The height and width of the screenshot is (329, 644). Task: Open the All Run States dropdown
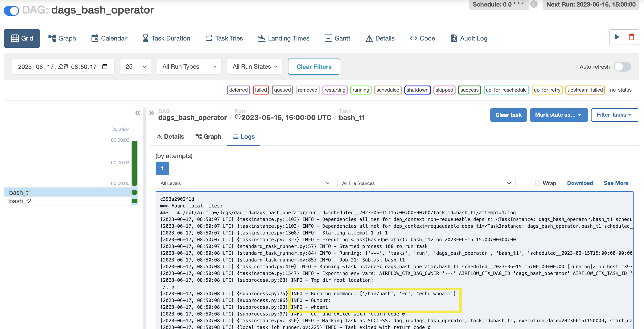pyautogui.click(x=255, y=66)
